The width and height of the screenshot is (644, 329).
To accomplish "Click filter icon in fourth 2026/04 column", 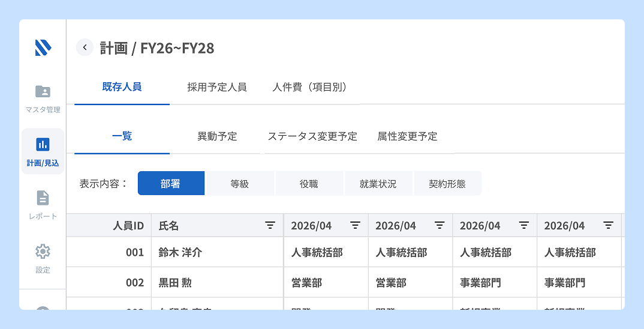I will (x=608, y=225).
